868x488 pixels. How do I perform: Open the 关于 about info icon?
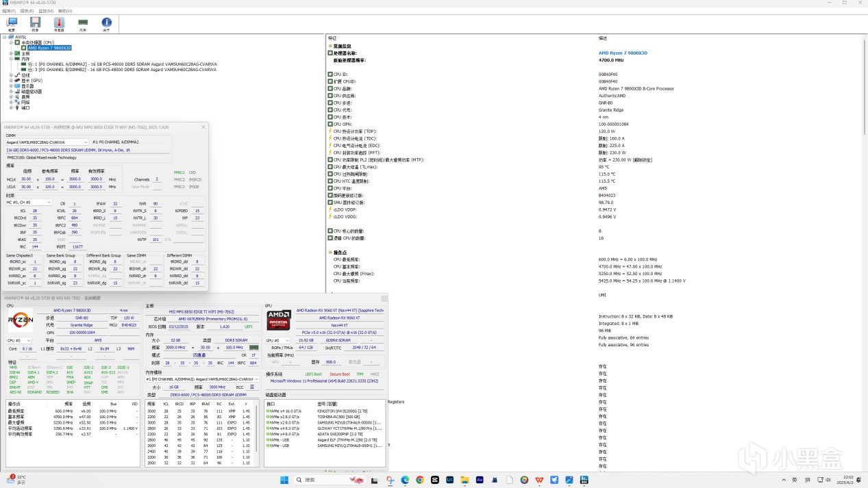pyautogui.click(x=106, y=24)
